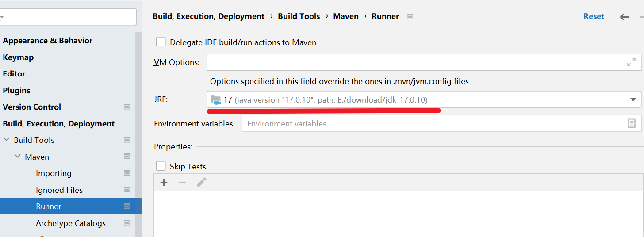Image resolution: width=644 pixels, height=237 pixels.
Task: Focus the VM Options text field
Action: pos(416,62)
